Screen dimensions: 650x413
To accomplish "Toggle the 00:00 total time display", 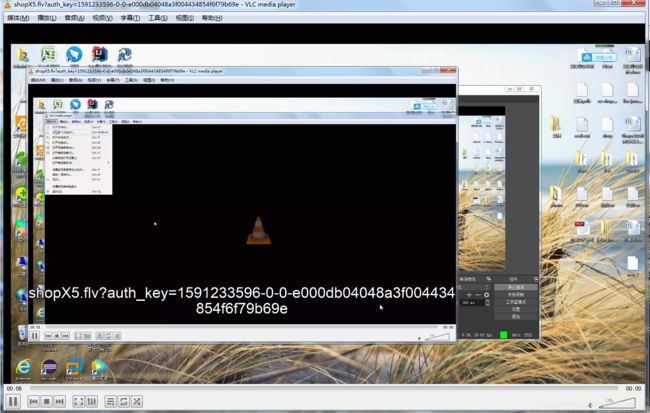I will coord(633,389).
